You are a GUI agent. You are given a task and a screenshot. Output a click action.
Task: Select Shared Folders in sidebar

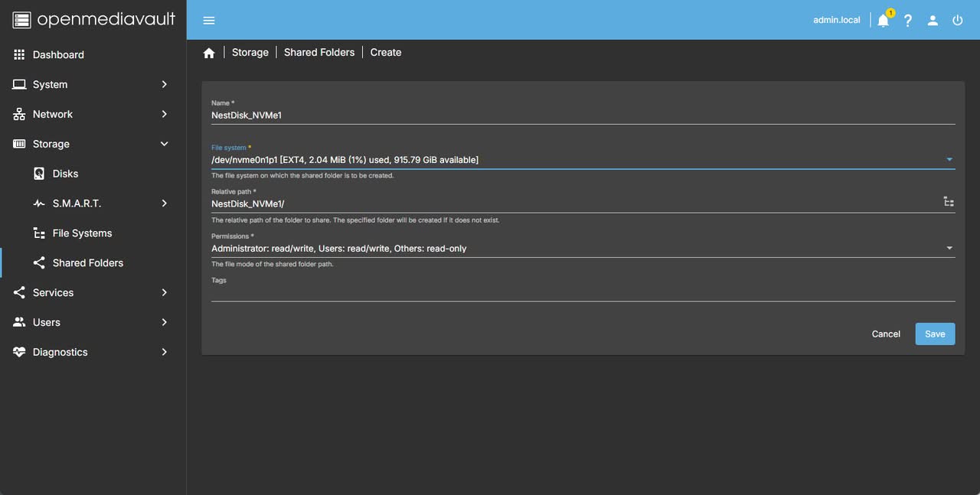(93, 263)
